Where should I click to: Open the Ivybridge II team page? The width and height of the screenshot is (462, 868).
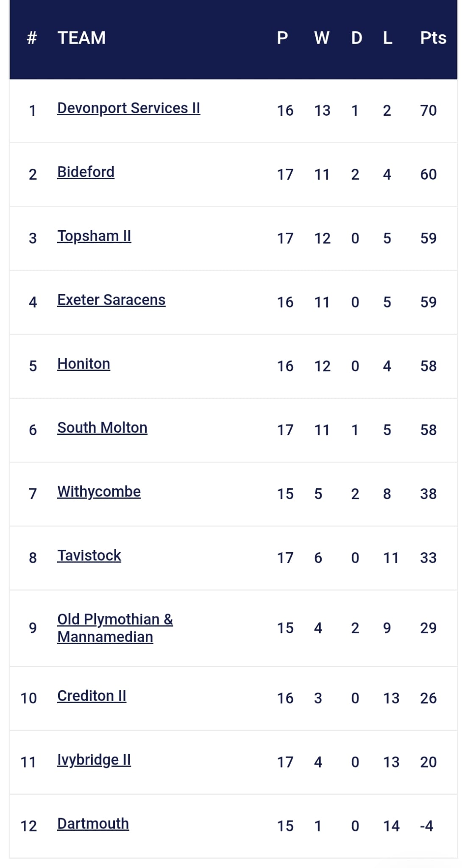[94, 760]
